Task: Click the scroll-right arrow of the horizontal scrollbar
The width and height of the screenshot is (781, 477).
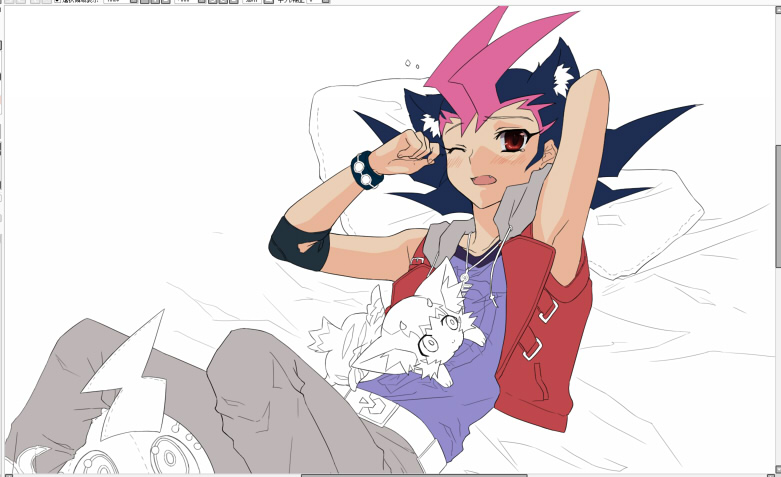Action: tap(771, 476)
